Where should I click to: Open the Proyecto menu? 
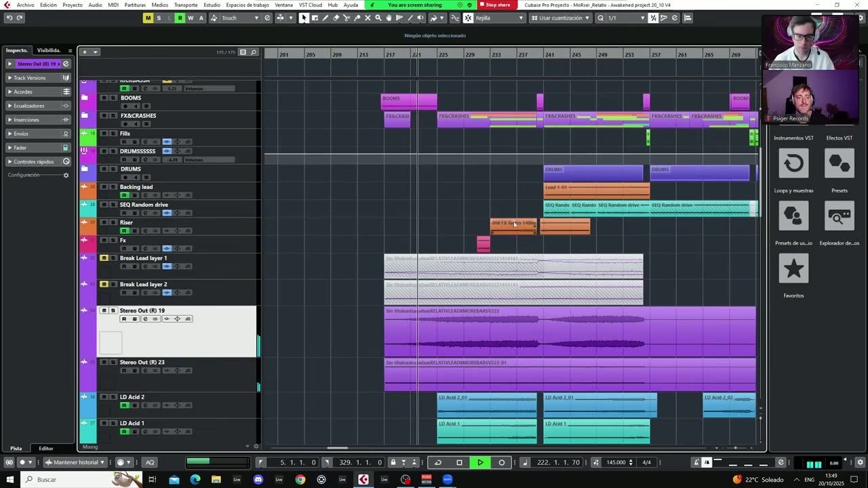point(73,5)
